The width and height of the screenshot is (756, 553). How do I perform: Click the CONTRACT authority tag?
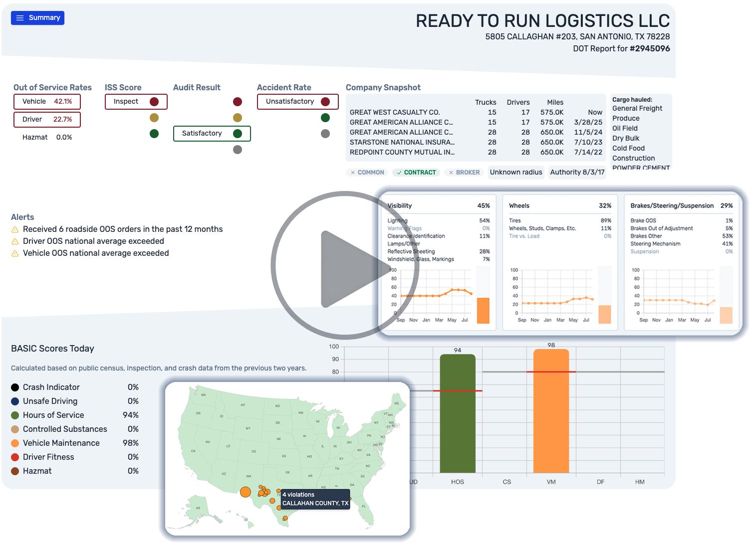click(416, 173)
